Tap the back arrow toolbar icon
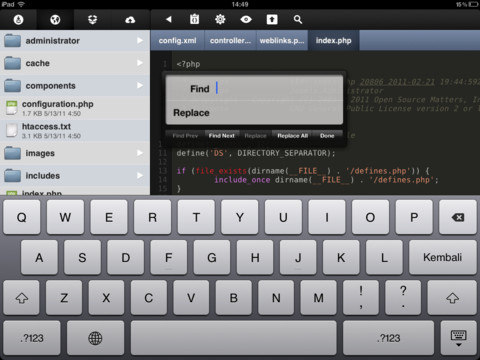The height and width of the screenshot is (360, 480). pos(169,19)
